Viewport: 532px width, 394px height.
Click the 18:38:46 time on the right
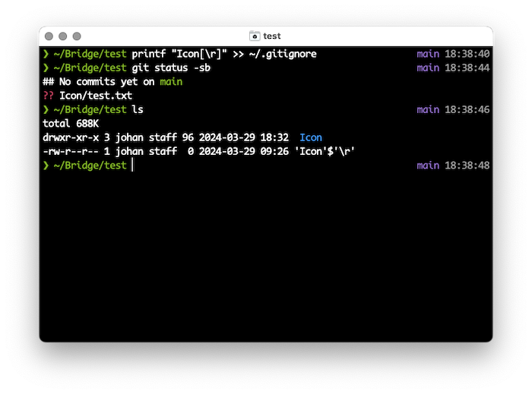click(x=467, y=109)
